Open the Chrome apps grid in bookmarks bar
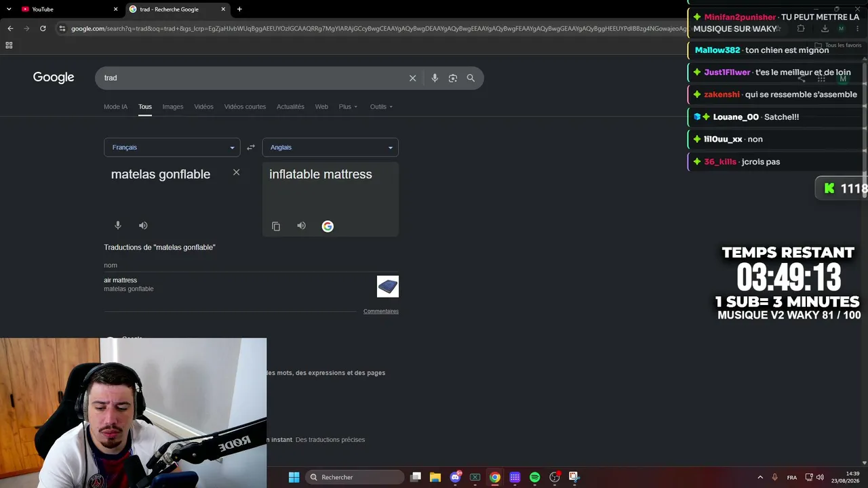Screen dimensions: 868x488 coord(9,45)
